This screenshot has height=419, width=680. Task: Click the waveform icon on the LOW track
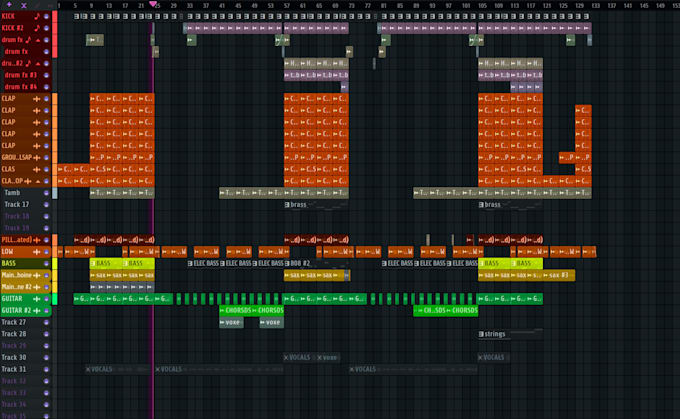(x=37, y=252)
